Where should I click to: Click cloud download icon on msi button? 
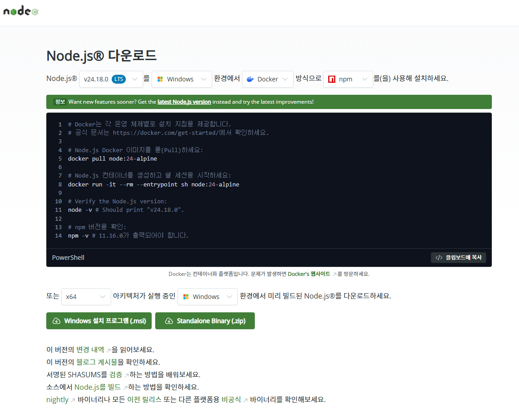click(56, 321)
